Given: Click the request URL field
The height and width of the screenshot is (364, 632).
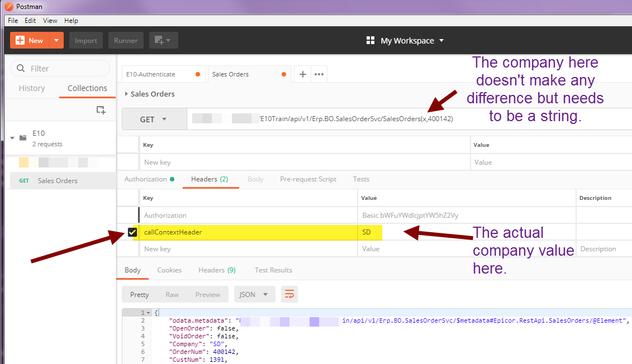Looking at the screenshot, I should (x=410, y=119).
